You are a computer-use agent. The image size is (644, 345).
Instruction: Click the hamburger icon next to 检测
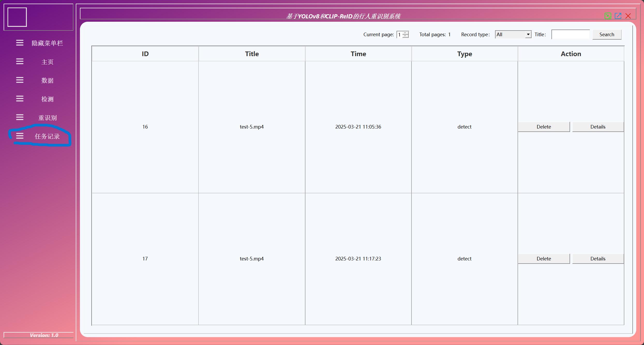[20, 99]
